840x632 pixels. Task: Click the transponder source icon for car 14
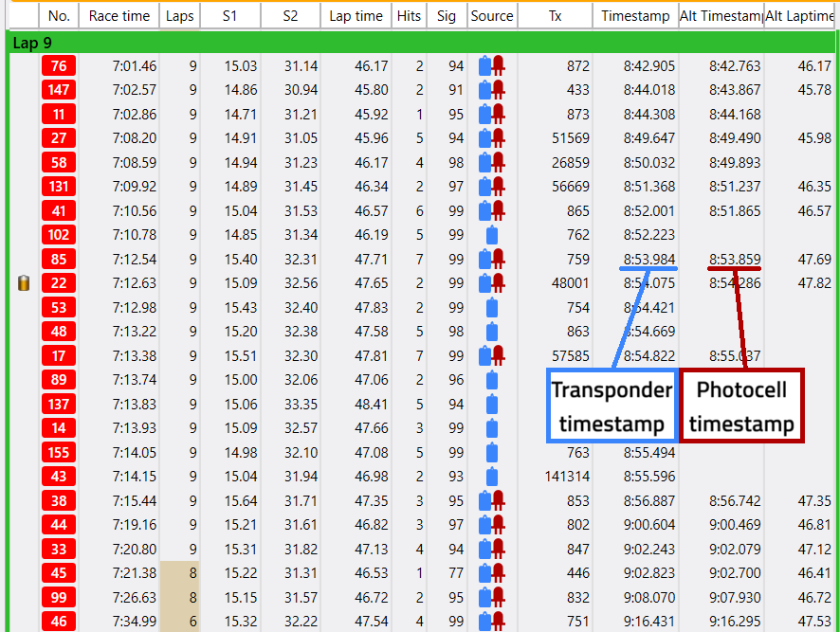point(492,428)
